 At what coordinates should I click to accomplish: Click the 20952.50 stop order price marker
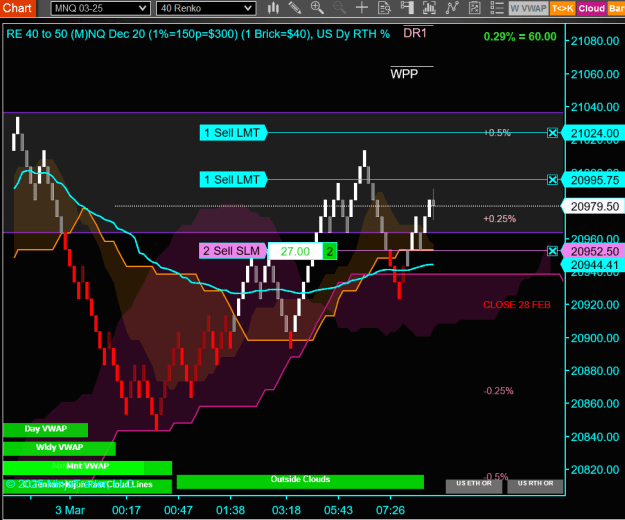click(x=593, y=251)
